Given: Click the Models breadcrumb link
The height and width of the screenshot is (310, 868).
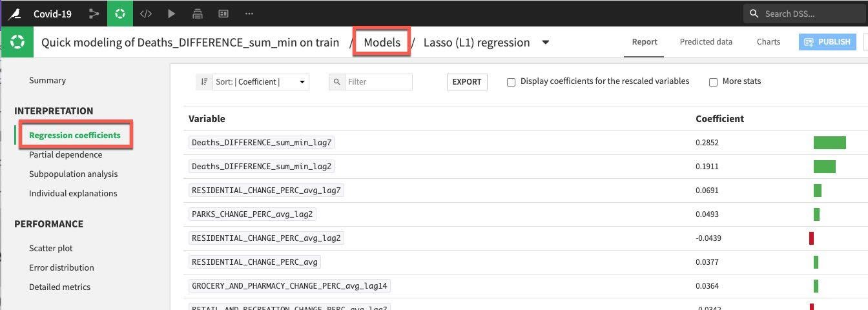Looking at the screenshot, I should [382, 43].
